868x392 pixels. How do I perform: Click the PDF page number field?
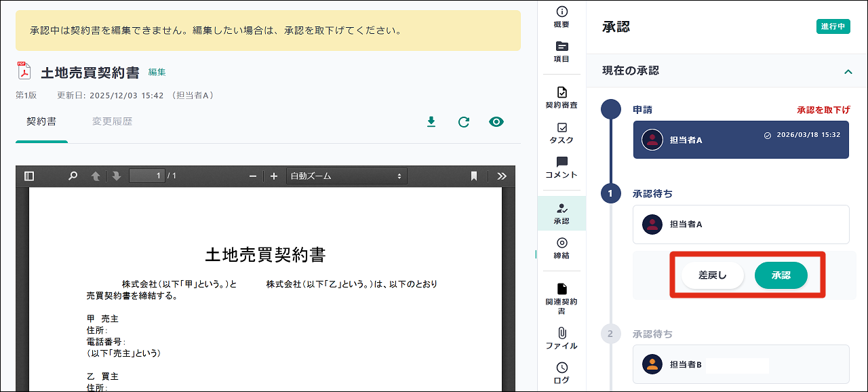pyautogui.click(x=146, y=176)
